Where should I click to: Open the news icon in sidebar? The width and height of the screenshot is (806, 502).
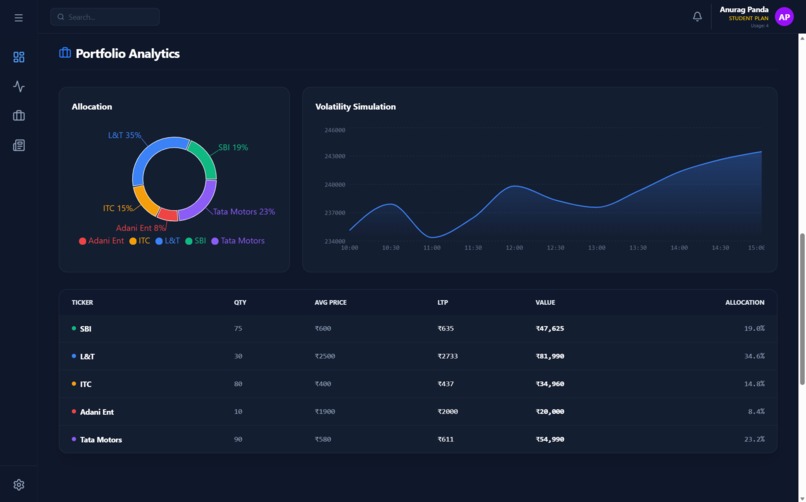point(19,145)
